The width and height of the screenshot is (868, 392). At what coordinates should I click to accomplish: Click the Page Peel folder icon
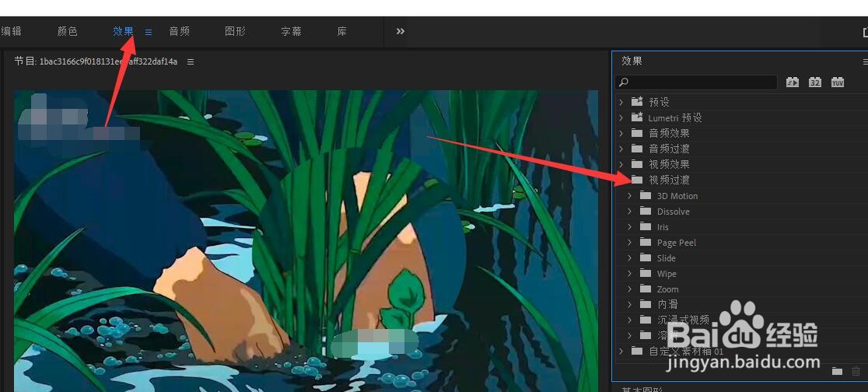click(646, 242)
